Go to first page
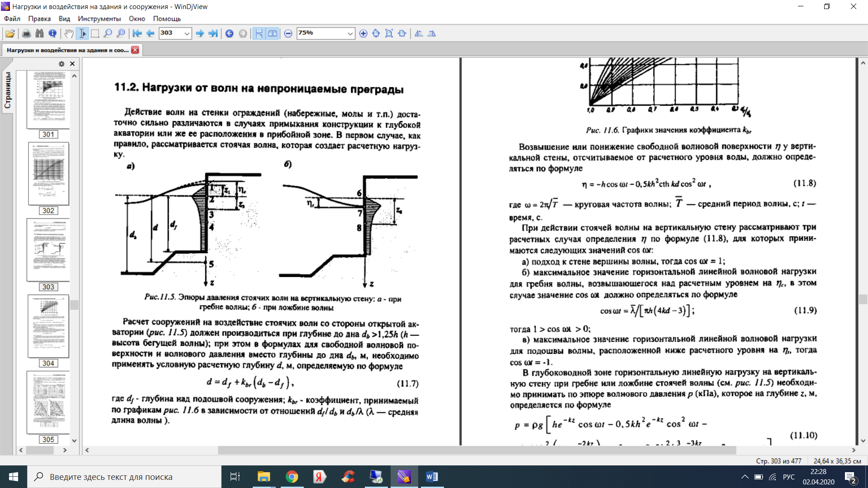This screenshot has width=868, height=488. (137, 33)
